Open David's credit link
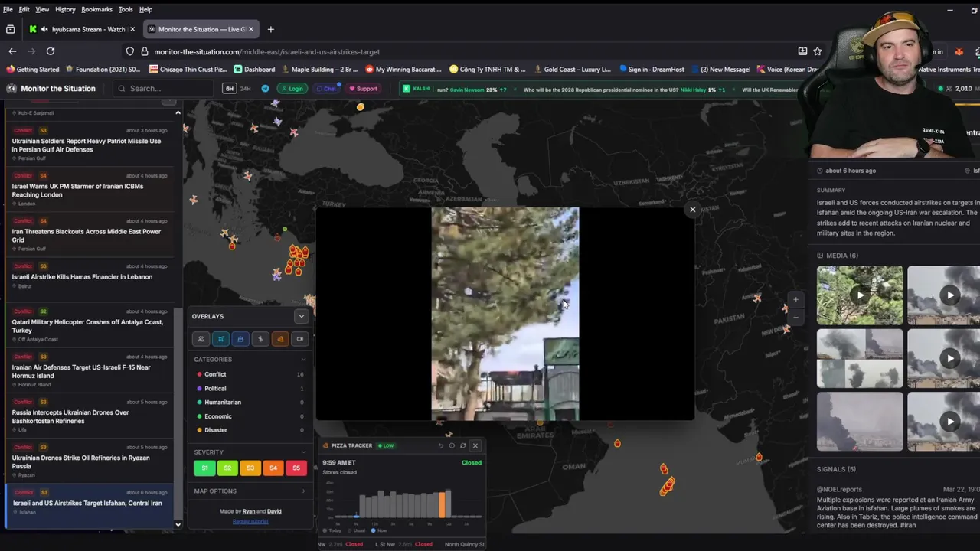This screenshot has width=980, height=551. (x=274, y=511)
